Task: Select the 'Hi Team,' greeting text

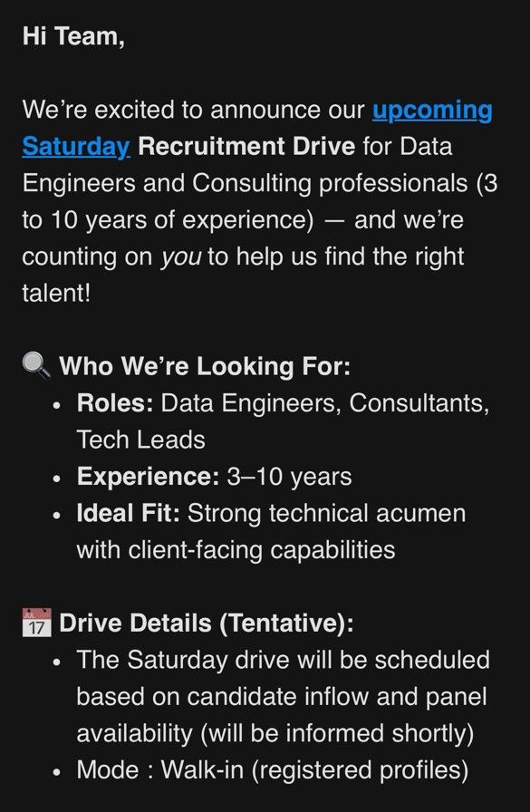Action: tap(73, 36)
